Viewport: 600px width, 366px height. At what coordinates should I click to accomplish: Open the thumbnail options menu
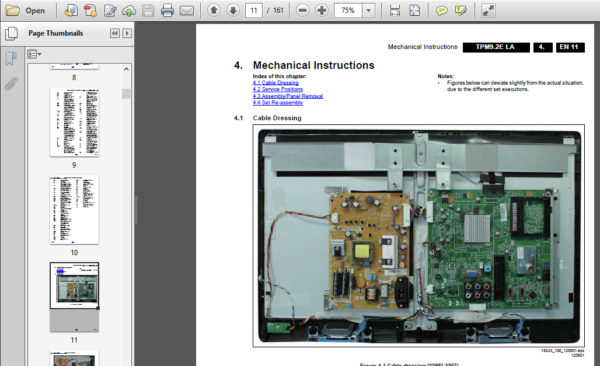(x=34, y=54)
